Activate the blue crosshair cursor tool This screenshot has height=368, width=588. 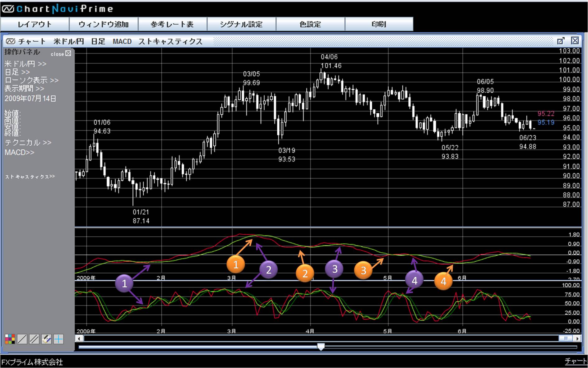point(58,339)
